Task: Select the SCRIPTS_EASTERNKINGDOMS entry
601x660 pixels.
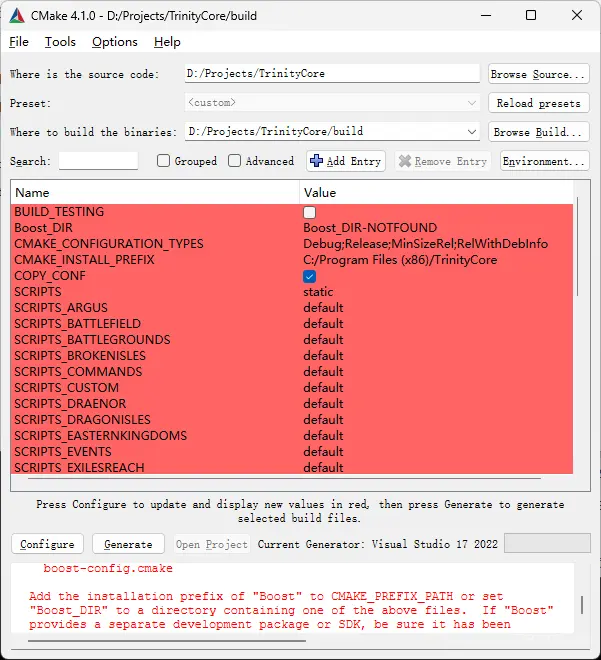Action: coord(100,436)
